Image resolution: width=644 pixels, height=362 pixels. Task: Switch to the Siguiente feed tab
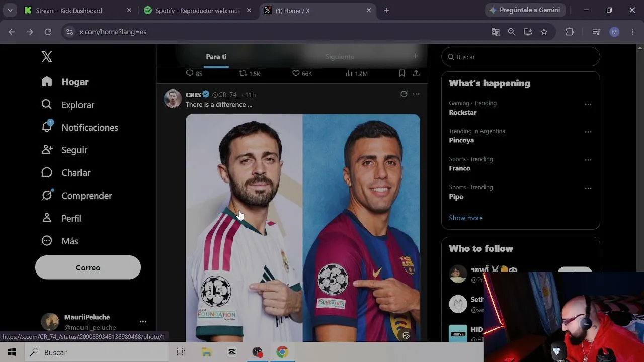click(x=340, y=57)
